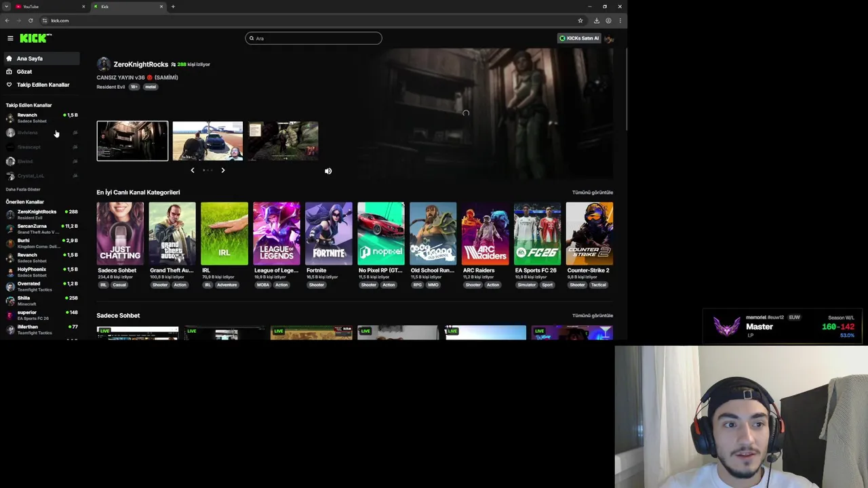Open ARC Raiders category card

coord(486,233)
